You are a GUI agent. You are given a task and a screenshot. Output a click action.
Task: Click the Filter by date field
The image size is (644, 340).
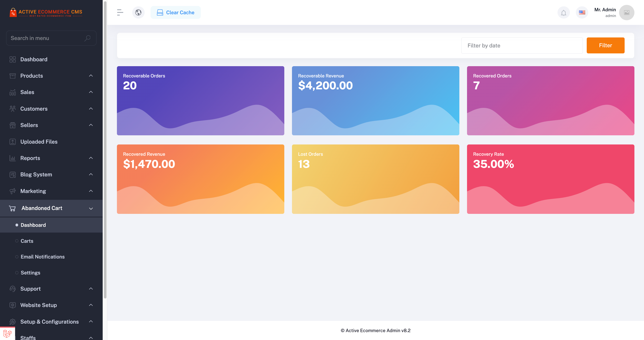coord(522,46)
